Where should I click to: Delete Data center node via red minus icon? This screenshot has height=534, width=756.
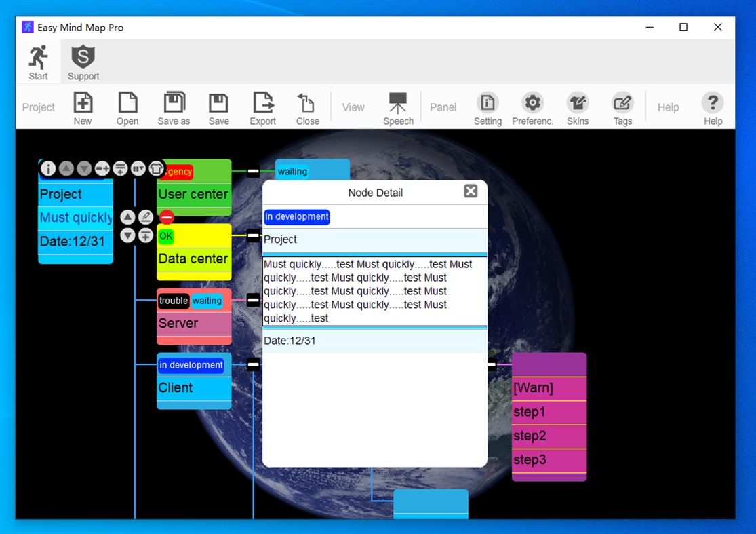click(x=166, y=217)
